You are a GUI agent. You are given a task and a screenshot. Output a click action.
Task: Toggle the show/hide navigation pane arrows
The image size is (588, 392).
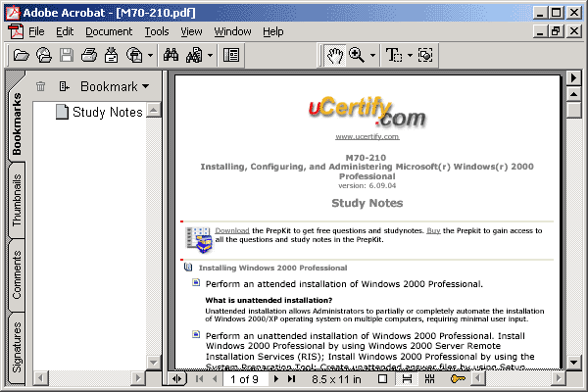point(177,379)
